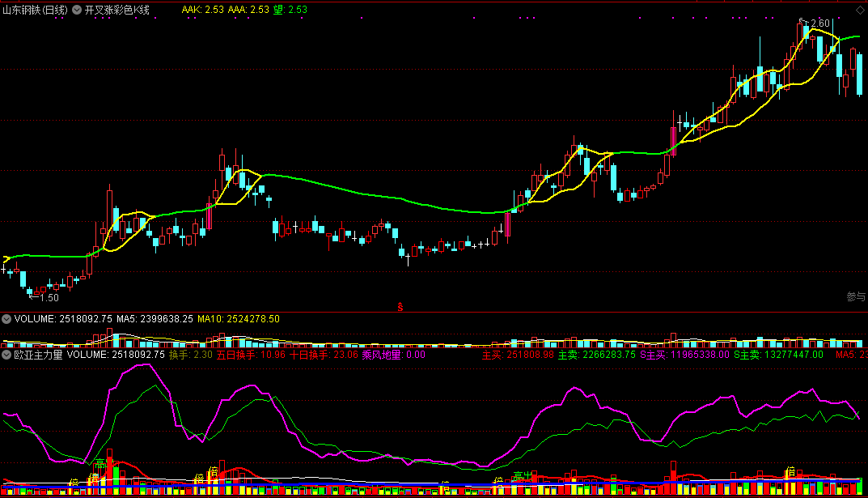Viewport: 868px width, 498px height.
Task: Select the 山东钢铁(日线) stock title
Action: tap(35, 10)
